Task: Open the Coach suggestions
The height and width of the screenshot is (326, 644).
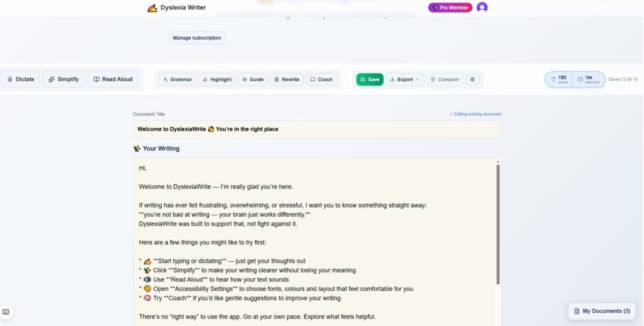Action: (x=321, y=79)
